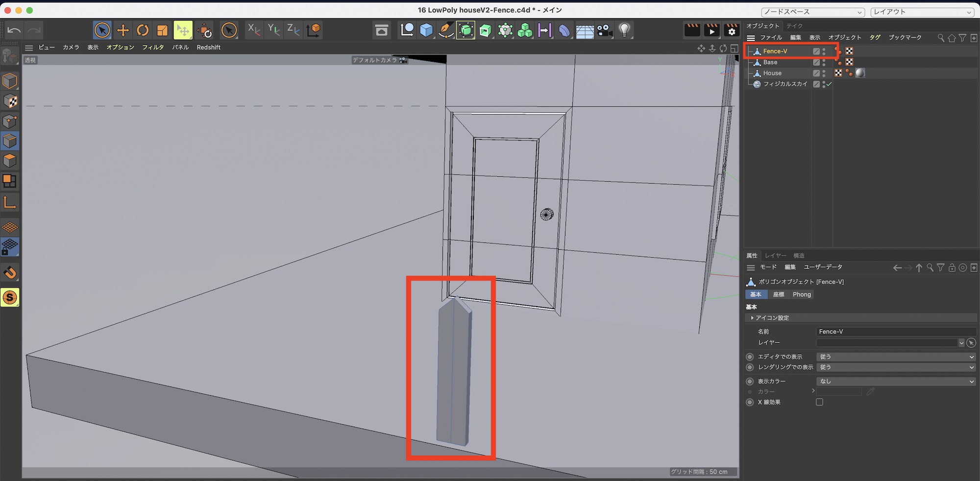Select the Rotate tool
Screen dimensions: 980x481
click(x=143, y=30)
